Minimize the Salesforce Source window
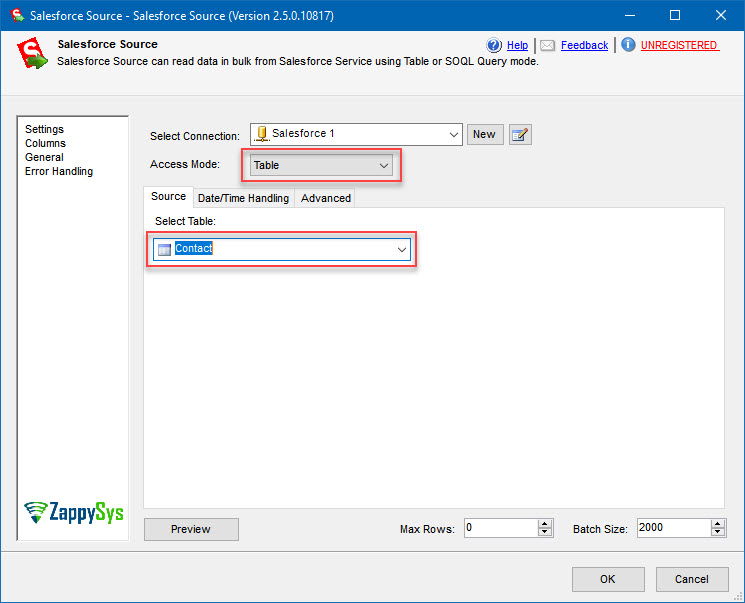The height and width of the screenshot is (603, 745). 630,15
